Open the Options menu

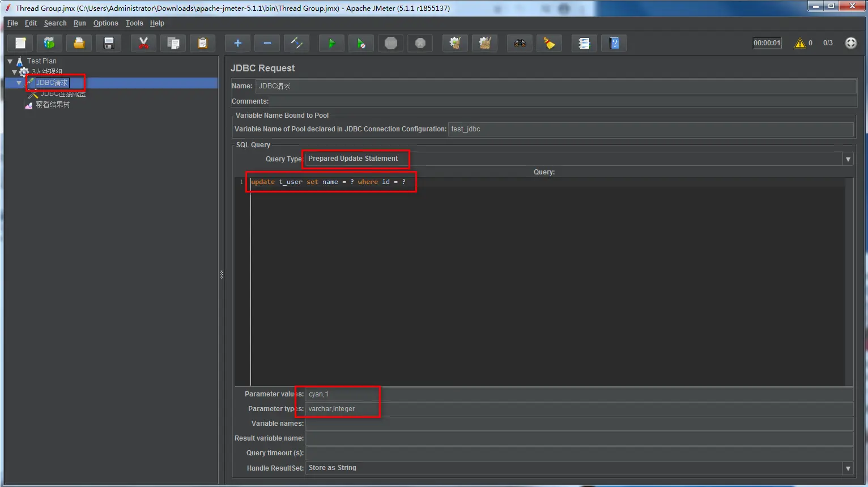(106, 23)
